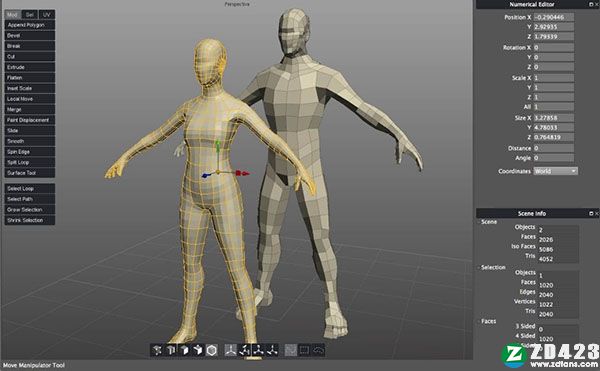
Task: Click the last axis manipulator icon
Action: pos(272,350)
